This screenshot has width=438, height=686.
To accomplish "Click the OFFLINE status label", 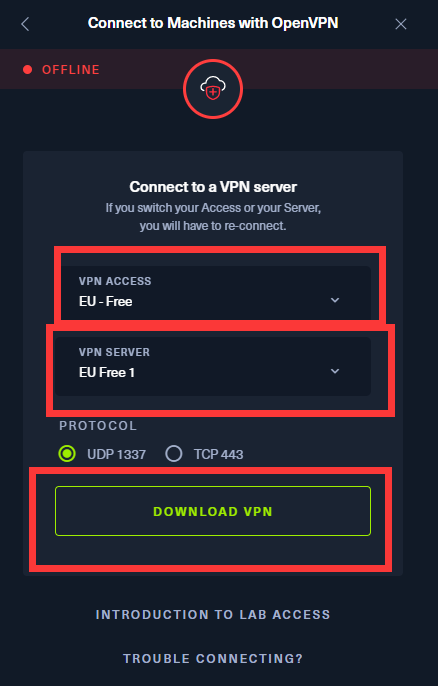I will [71, 70].
